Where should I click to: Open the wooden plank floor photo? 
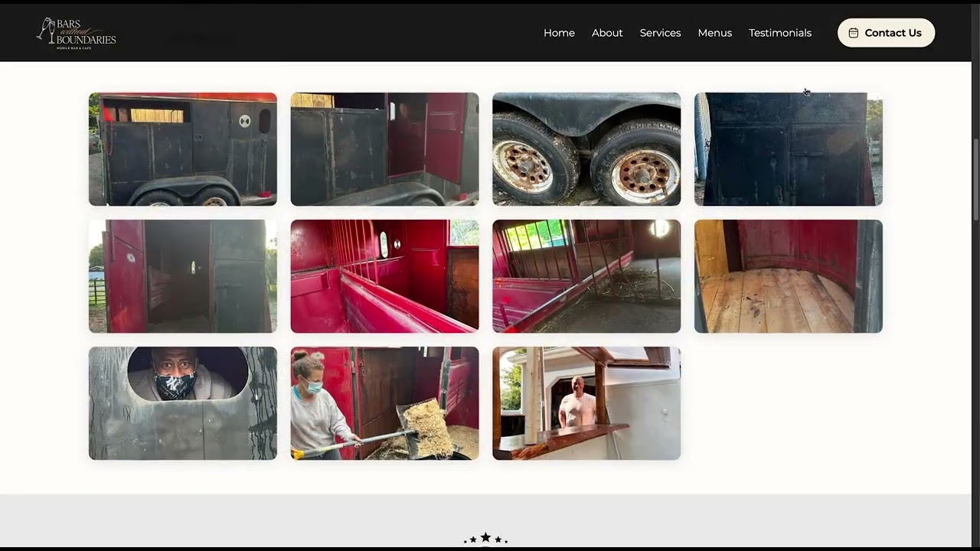pyautogui.click(x=789, y=276)
